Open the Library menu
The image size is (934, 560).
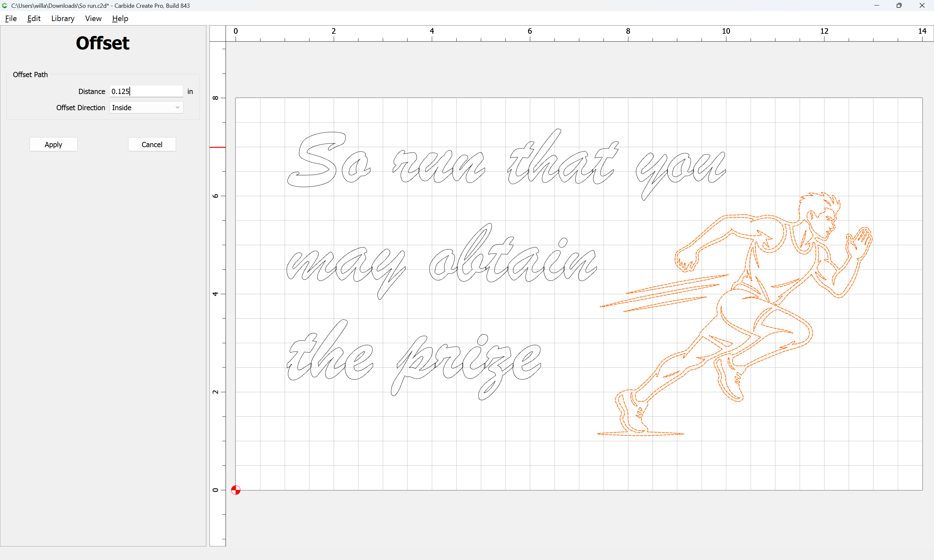coord(63,18)
